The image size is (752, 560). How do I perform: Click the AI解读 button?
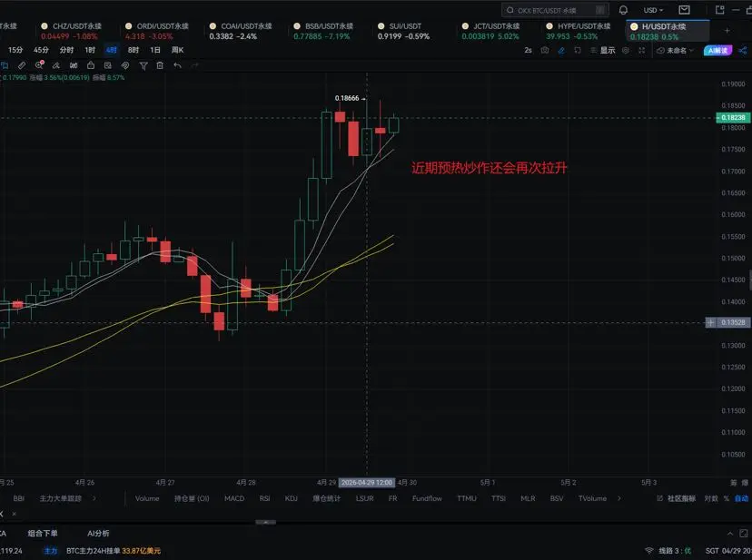pos(718,50)
